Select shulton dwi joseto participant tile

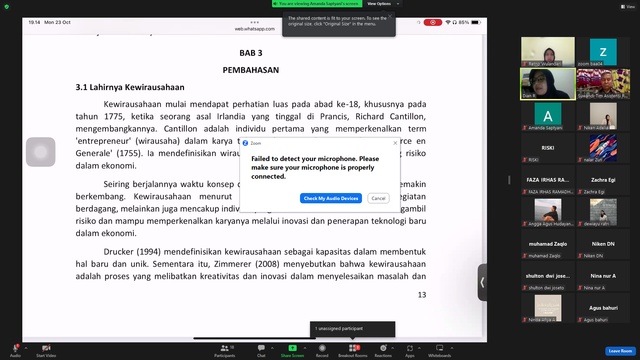(x=548, y=276)
